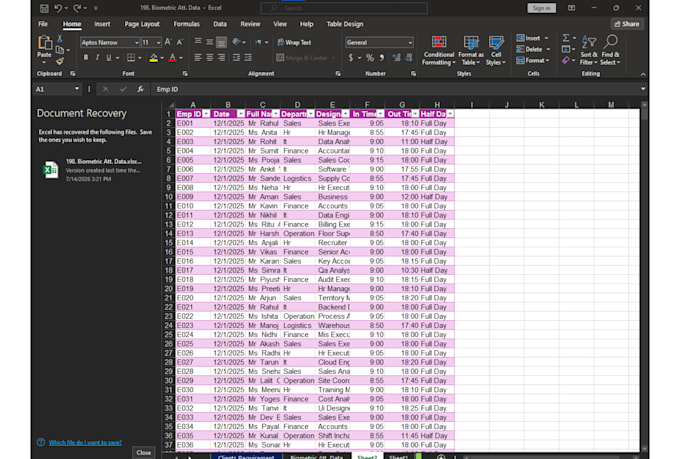Open the Half Day column filter dropdown
Screen dimensions: 680x459
coord(450,114)
